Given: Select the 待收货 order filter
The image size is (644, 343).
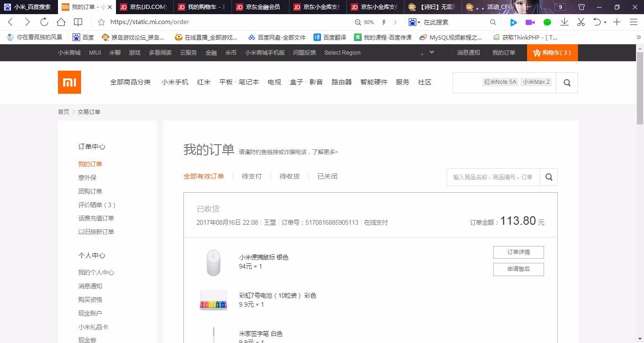Looking at the screenshot, I should 289,176.
